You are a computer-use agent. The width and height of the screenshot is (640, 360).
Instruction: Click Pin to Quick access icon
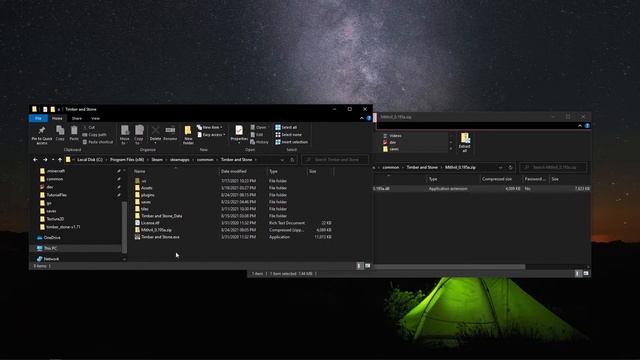coord(42,131)
